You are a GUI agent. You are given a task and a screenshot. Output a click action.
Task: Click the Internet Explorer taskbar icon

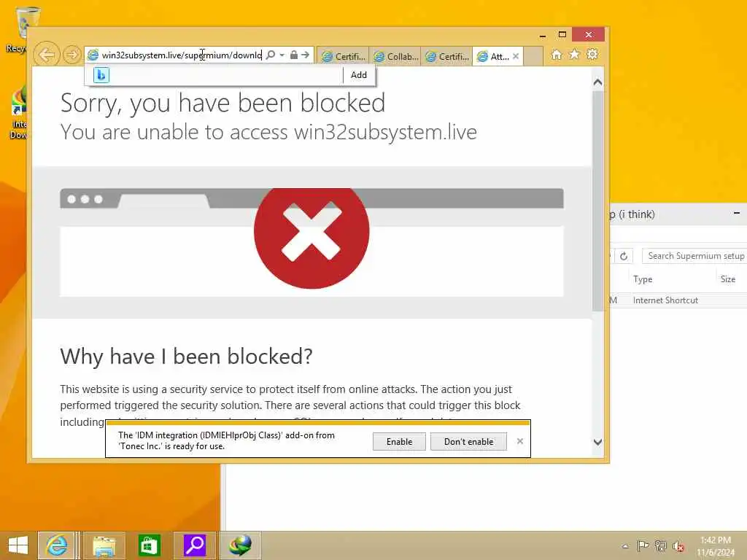coord(56,545)
